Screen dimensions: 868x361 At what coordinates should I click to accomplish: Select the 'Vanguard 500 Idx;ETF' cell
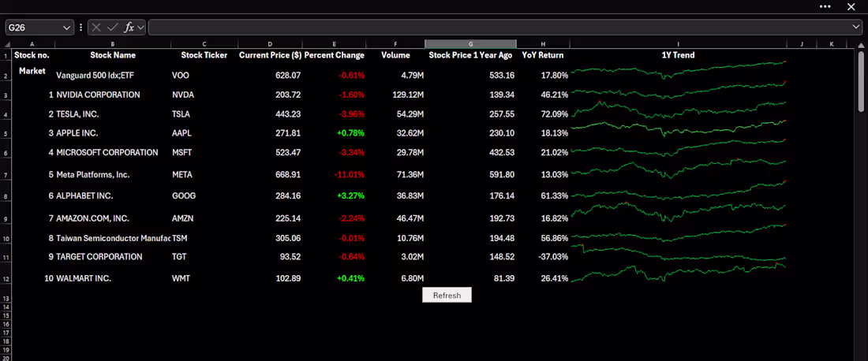coord(95,75)
